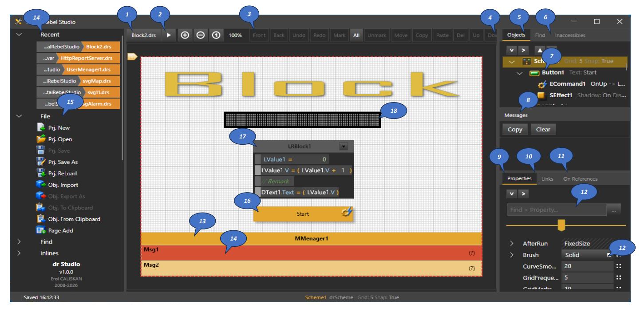
Task: Select the Block2.drs document tab
Action: tap(144, 35)
